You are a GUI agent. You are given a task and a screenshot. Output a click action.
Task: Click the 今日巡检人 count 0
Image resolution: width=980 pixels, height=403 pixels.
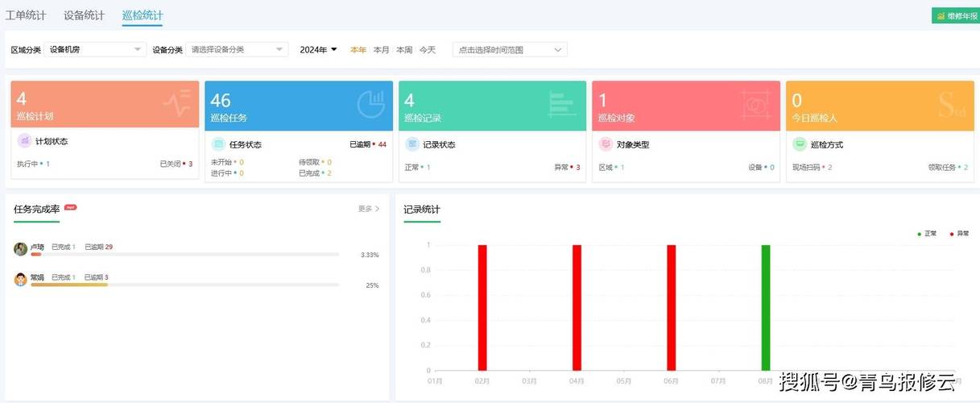[797, 100]
